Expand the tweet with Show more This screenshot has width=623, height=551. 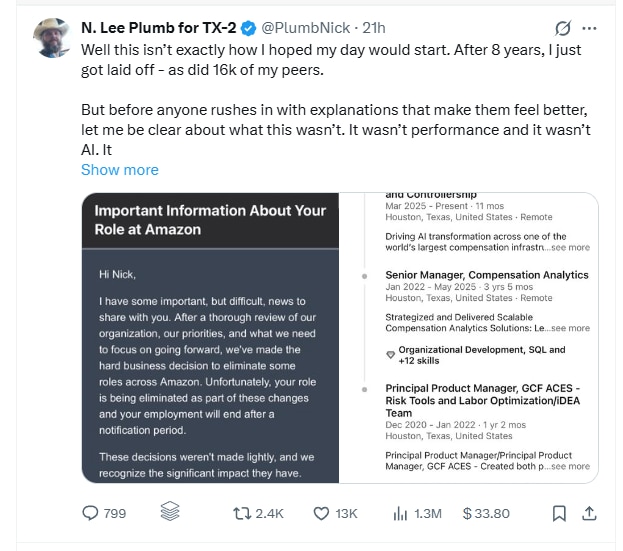point(119,170)
